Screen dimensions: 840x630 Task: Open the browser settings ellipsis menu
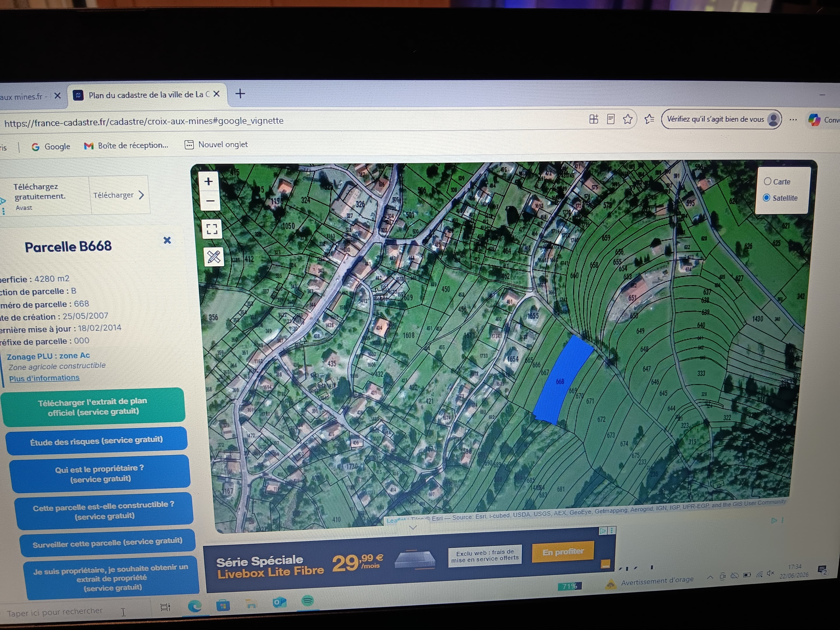point(793,120)
